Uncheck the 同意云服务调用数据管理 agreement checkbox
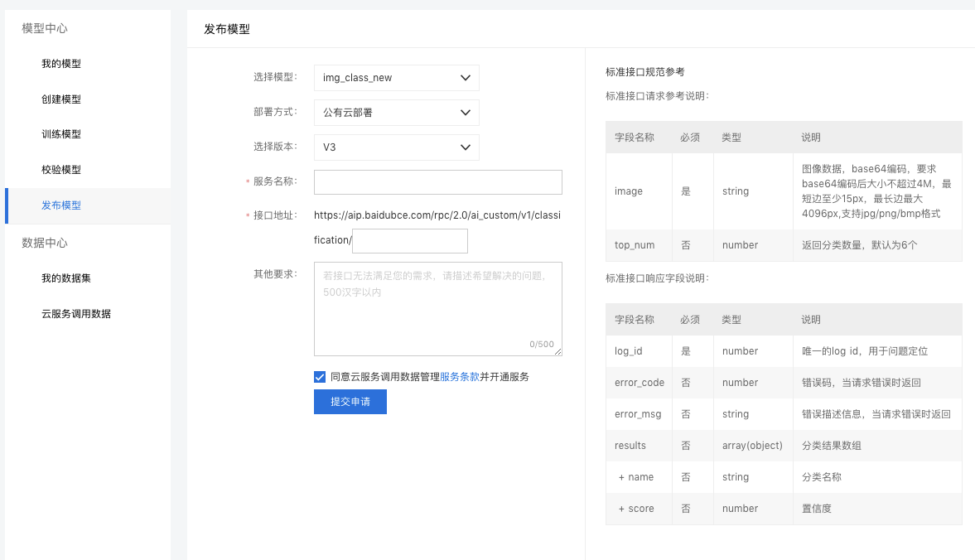975x560 pixels. (x=319, y=377)
